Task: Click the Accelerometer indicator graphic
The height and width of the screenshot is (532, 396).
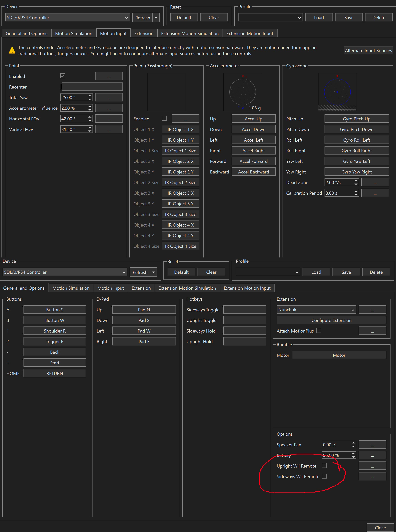Action: coord(242,92)
